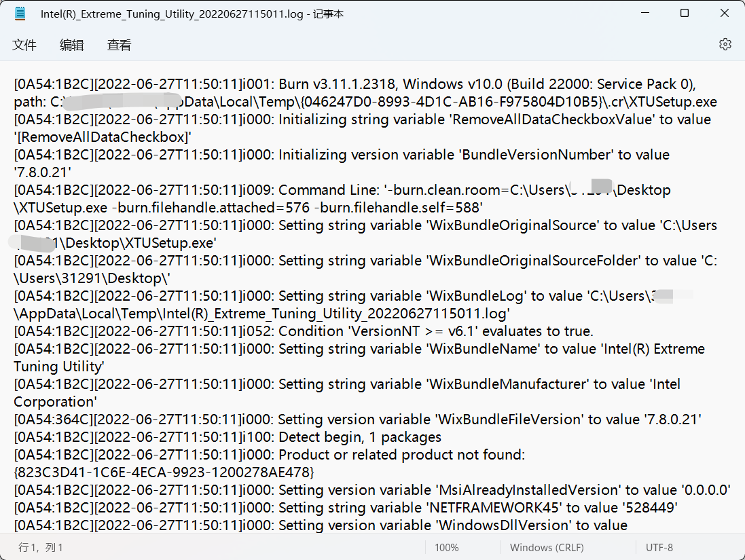Click 'Product or related product not found:'

coord(401,454)
